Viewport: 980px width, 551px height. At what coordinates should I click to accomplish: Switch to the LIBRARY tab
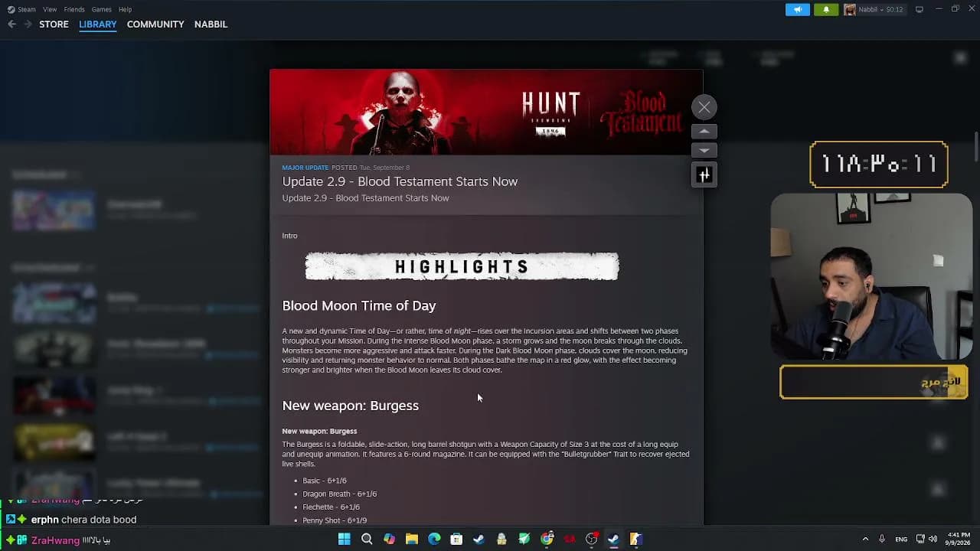coord(98,24)
